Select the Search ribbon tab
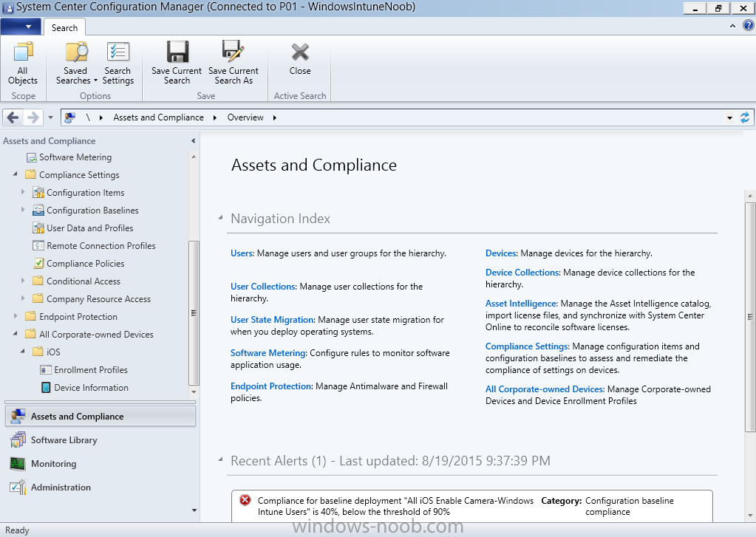Screen dimensions: 756x537 coord(64,27)
